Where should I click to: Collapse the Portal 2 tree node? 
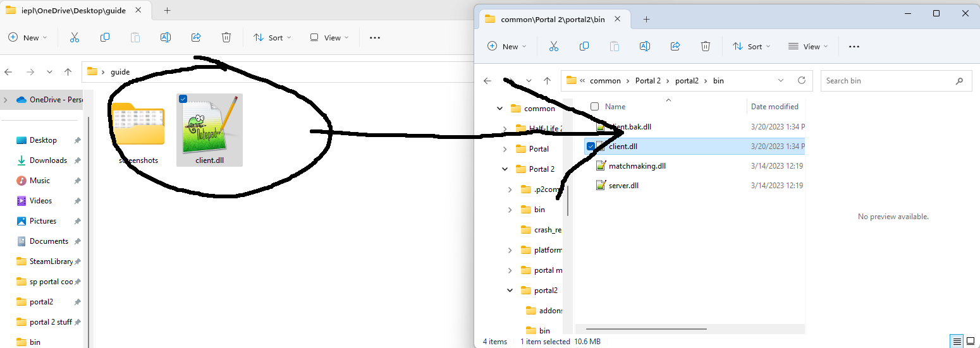coord(504,169)
